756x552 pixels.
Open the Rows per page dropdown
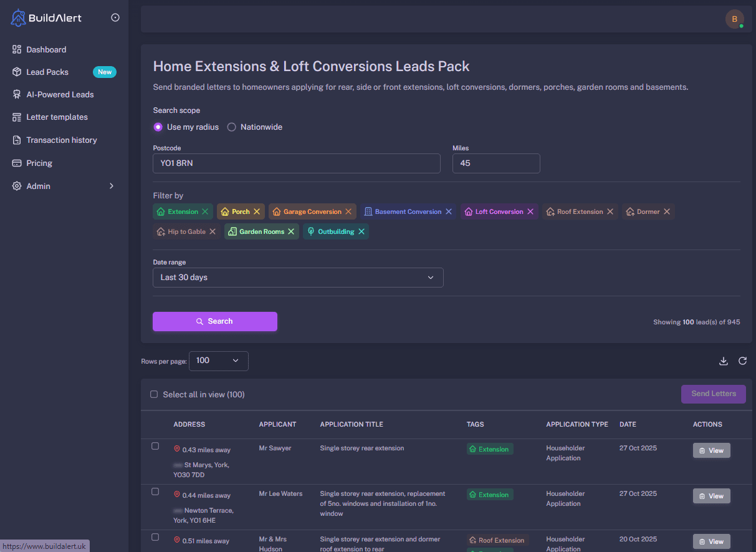click(218, 361)
